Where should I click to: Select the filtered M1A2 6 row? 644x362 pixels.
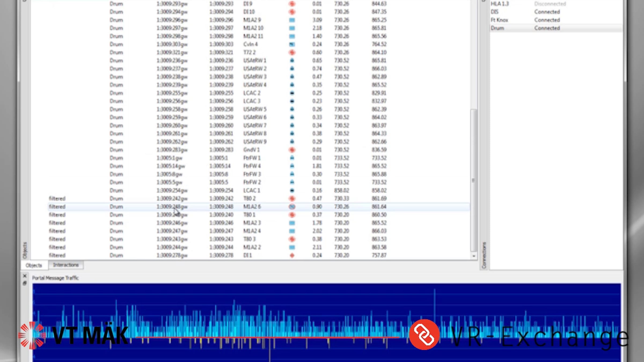click(x=252, y=206)
